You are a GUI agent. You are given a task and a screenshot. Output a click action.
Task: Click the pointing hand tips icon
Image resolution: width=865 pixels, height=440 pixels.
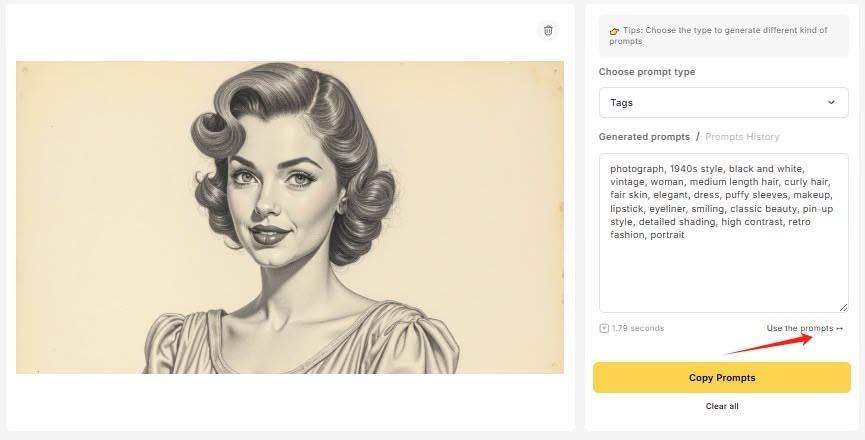614,31
